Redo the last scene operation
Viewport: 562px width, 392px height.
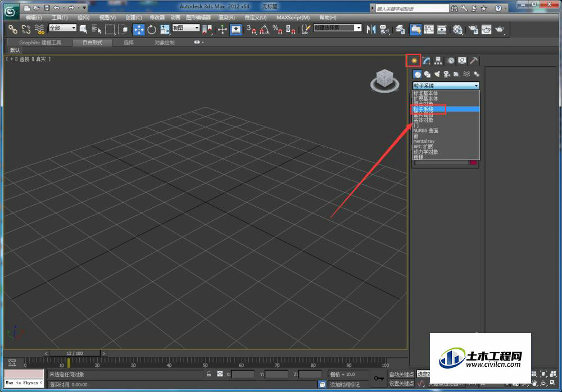click(x=71, y=7)
